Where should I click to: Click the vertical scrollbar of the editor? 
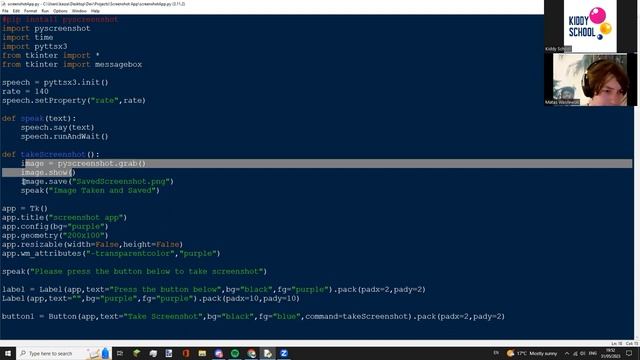(x=636, y=177)
